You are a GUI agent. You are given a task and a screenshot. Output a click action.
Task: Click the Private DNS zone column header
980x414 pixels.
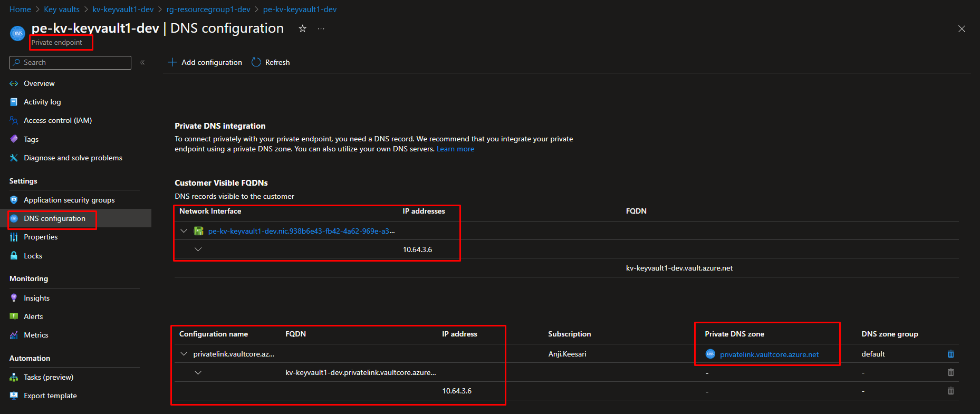(734, 334)
